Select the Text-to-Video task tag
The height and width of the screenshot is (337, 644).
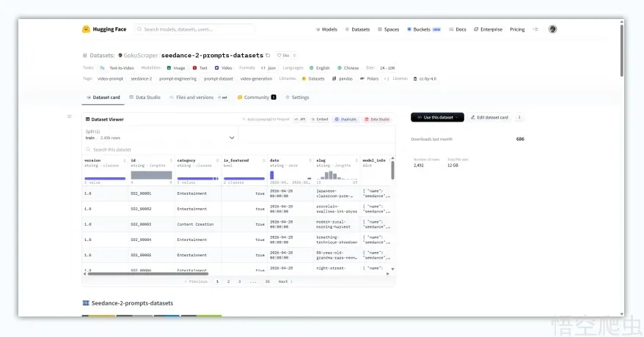click(117, 68)
